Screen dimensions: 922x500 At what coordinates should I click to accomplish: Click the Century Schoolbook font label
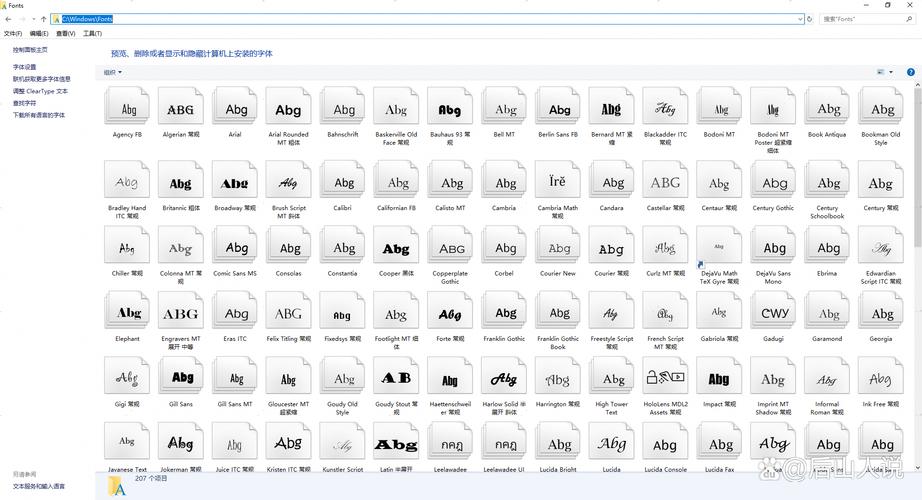tap(827, 212)
